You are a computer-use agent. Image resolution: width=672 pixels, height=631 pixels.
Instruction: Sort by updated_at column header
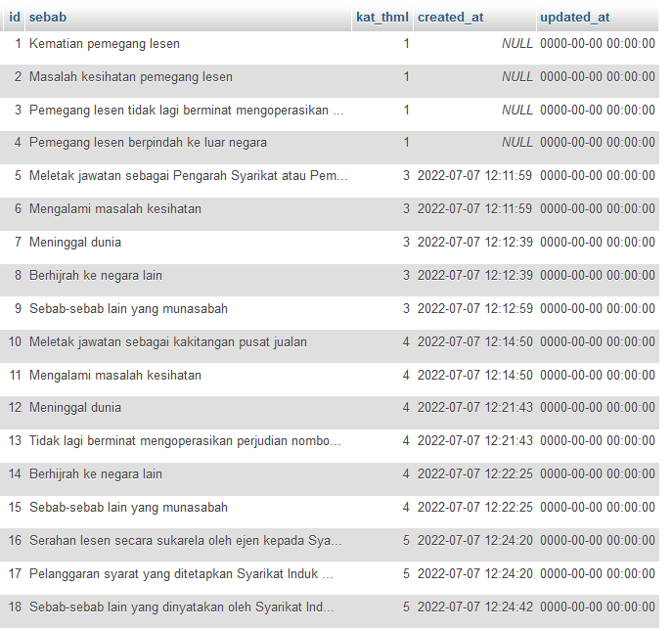click(574, 18)
